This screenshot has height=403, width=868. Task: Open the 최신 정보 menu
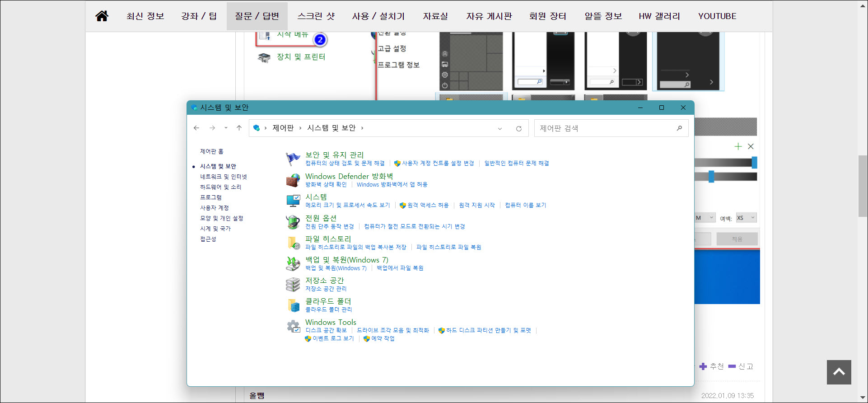[x=145, y=16]
